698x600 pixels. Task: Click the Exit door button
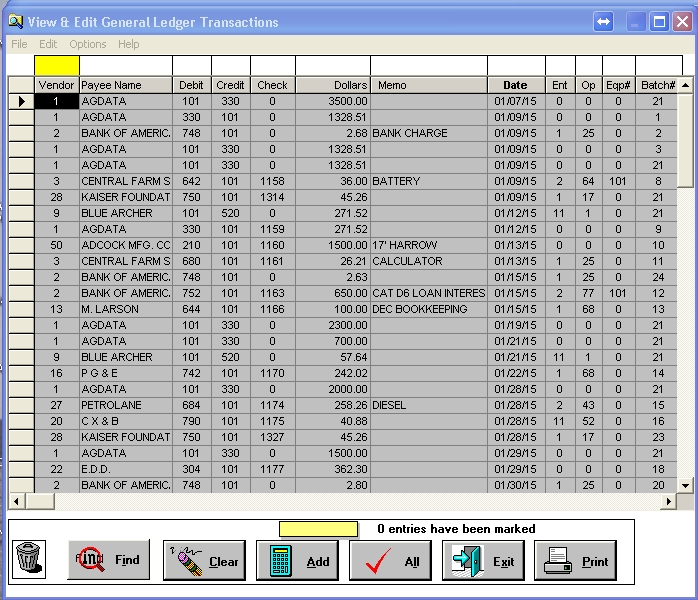[x=483, y=560]
